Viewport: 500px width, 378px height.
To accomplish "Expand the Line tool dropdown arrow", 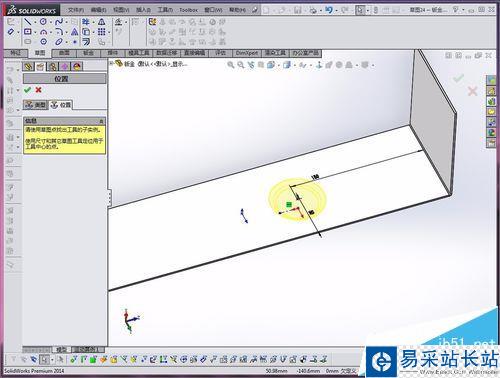I will coord(35,22).
